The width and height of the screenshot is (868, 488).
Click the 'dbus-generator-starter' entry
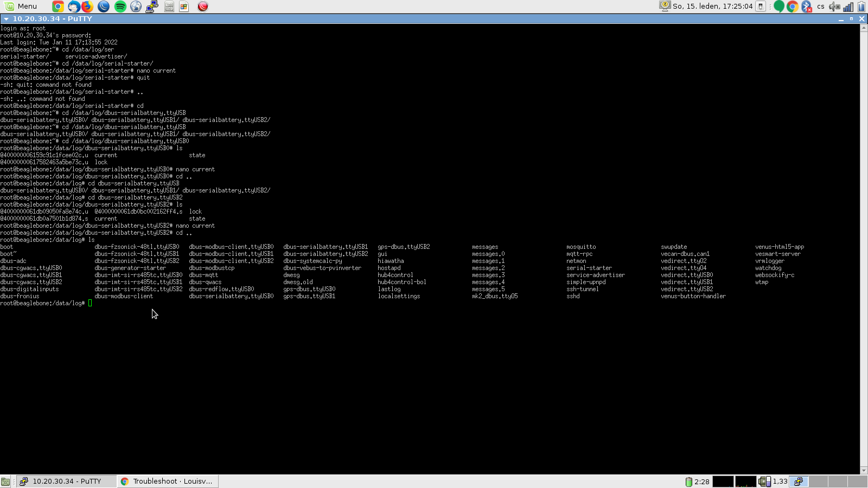point(130,268)
